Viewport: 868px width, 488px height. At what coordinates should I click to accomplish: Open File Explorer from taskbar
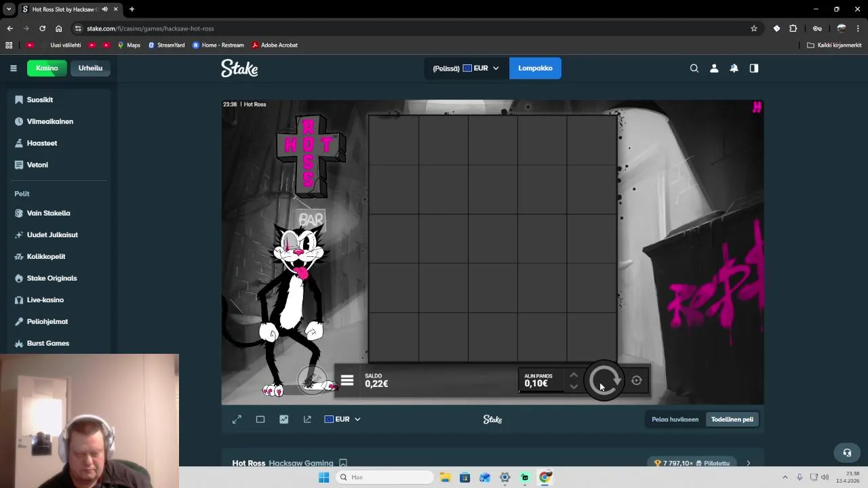445,477
